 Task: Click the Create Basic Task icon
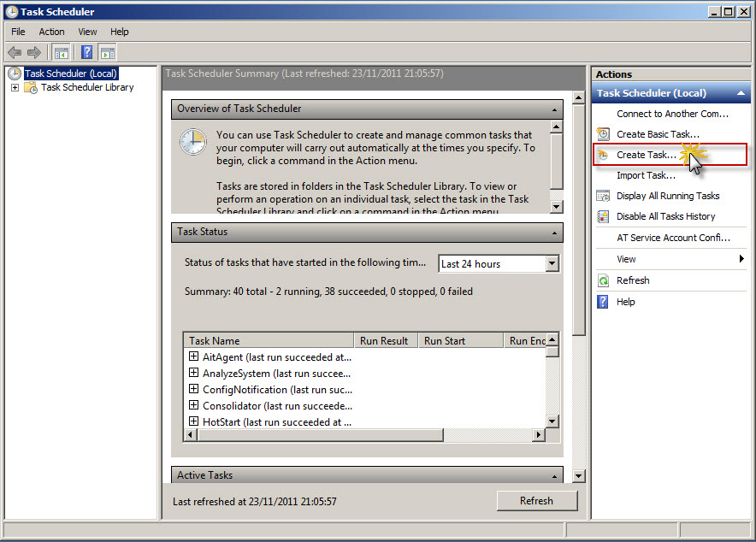[603, 134]
